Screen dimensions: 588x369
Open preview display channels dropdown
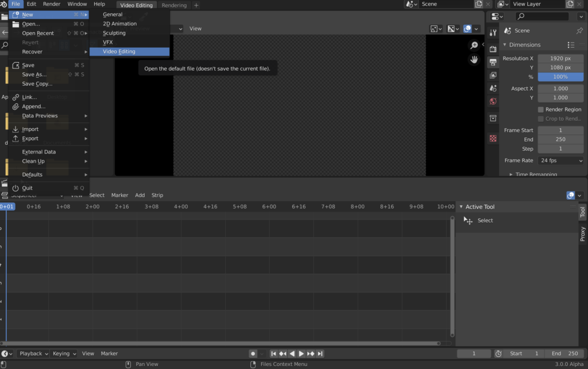point(453,29)
